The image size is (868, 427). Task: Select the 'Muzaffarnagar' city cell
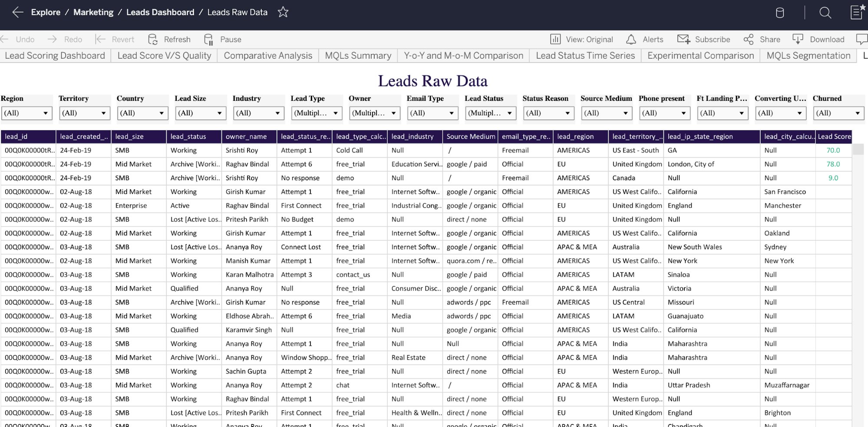tap(787, 385)
